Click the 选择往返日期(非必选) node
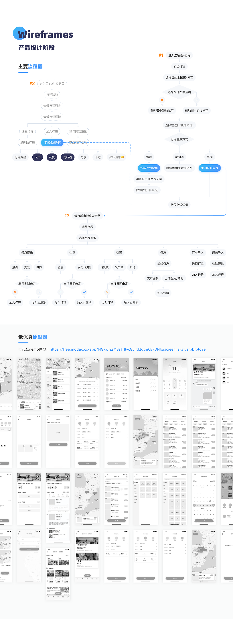Image resolution: width=233 pixels, height=644 pixels. (179, 125)
